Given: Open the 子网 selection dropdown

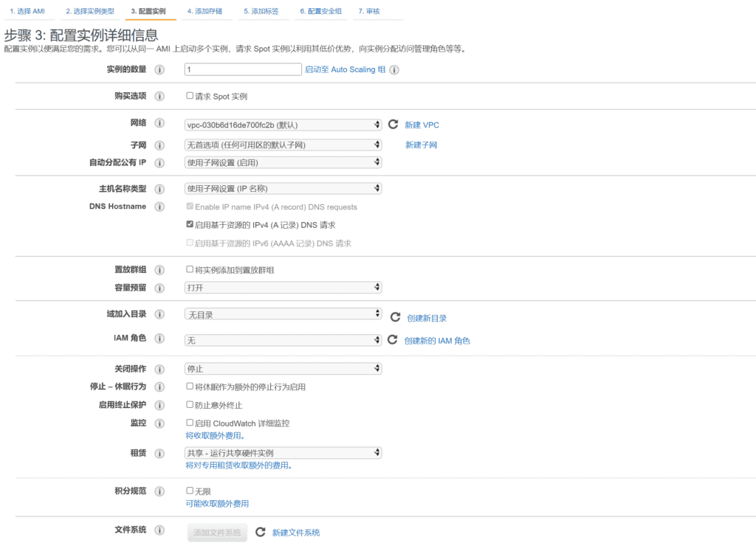Looking at the screenshot, I should (x=283, y=145).
